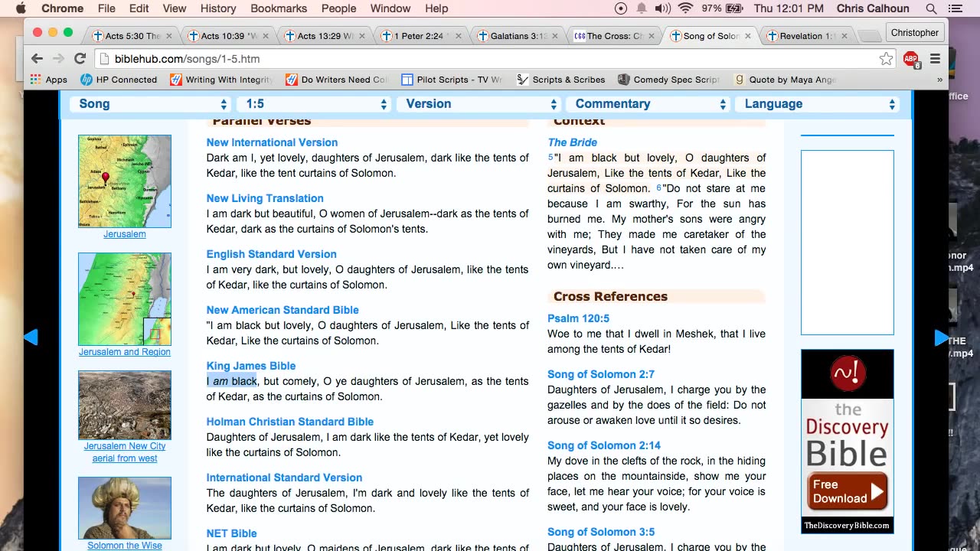Open the Scripts & Scribes bookmark

pyautogui.click(x=561, y=80)
